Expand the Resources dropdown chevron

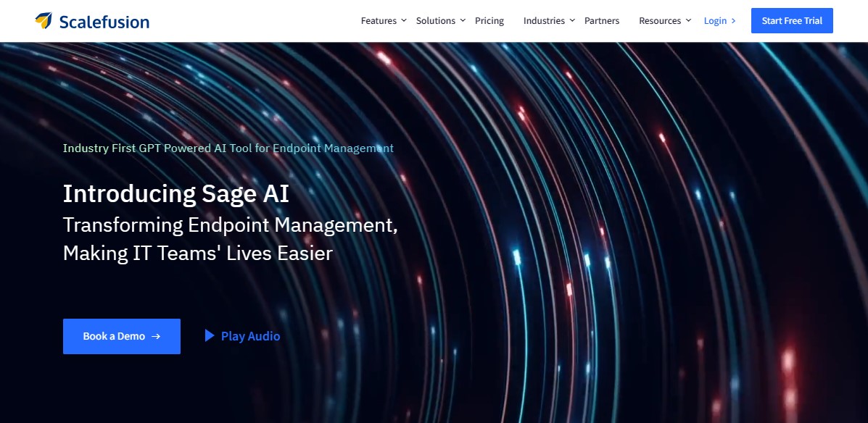point(689,20)
